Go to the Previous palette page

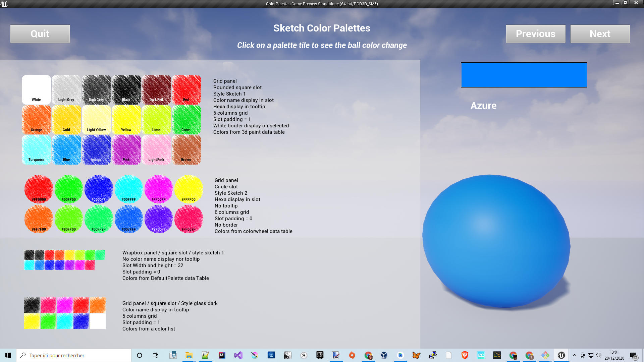tap(535, 34)
